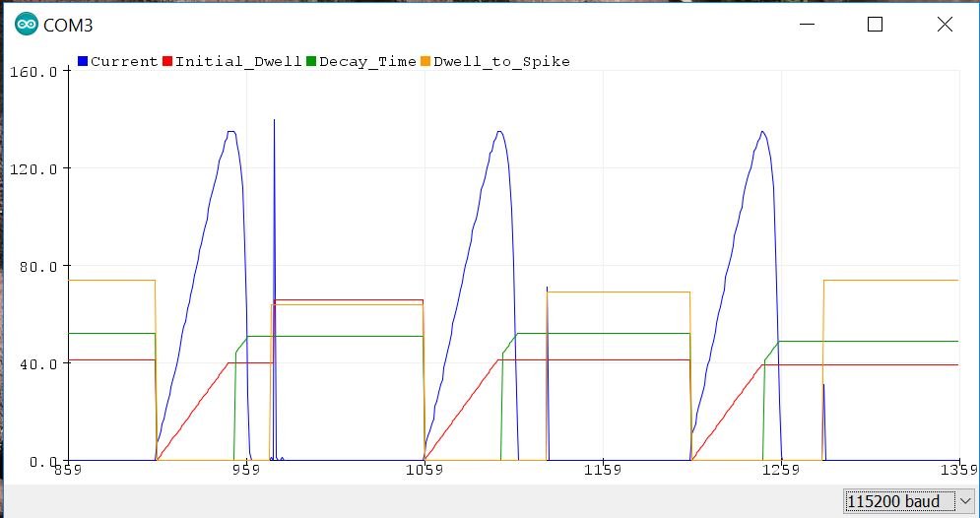Select the green Decay_Time legend square
The width and height of the screenshot is (980, 518).
pos(312,61)
